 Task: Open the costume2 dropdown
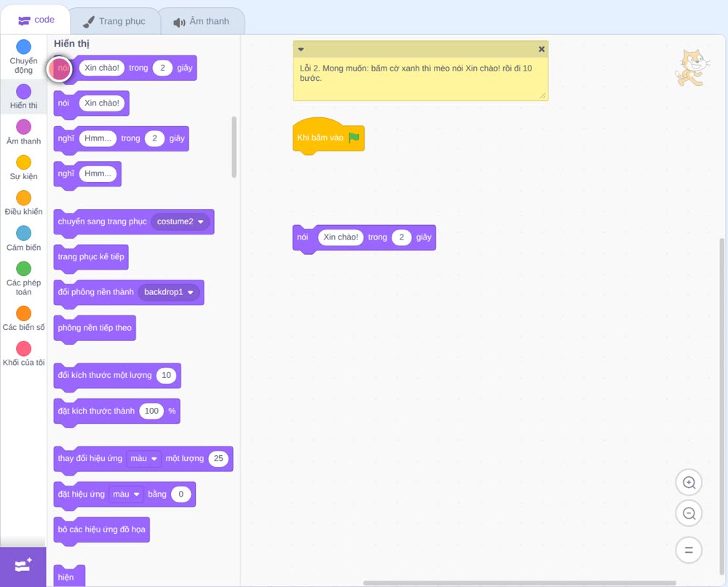(x=180, y=221)
